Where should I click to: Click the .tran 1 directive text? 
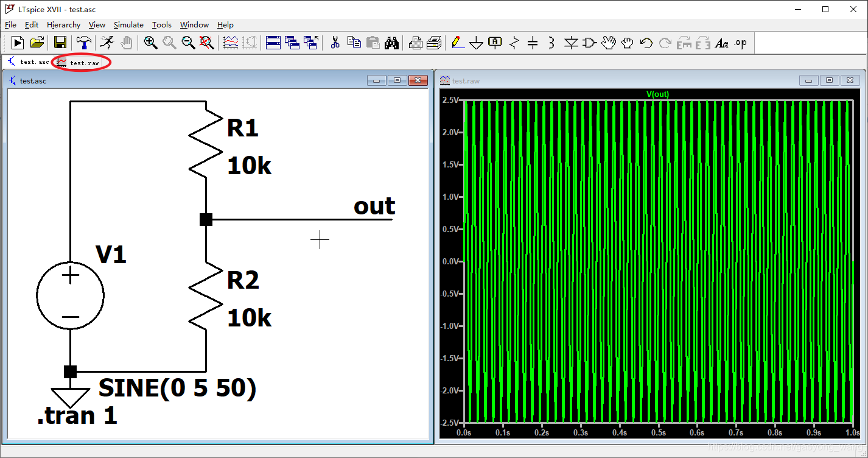point(77,416)
